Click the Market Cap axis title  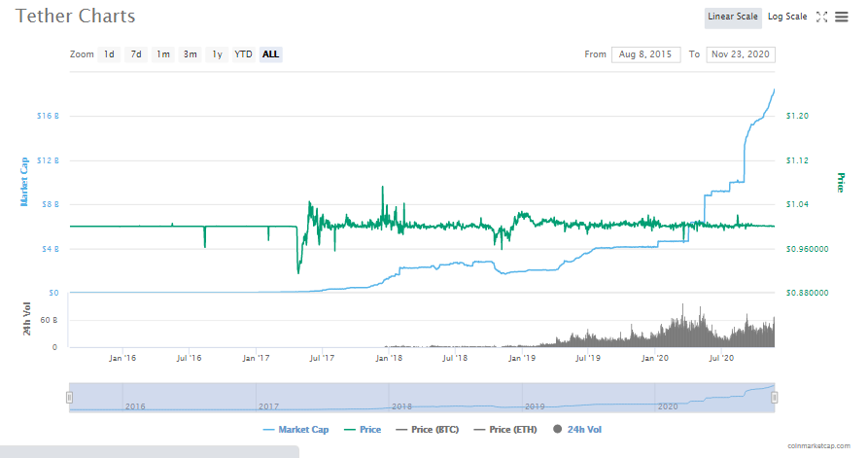click(24, 182)
